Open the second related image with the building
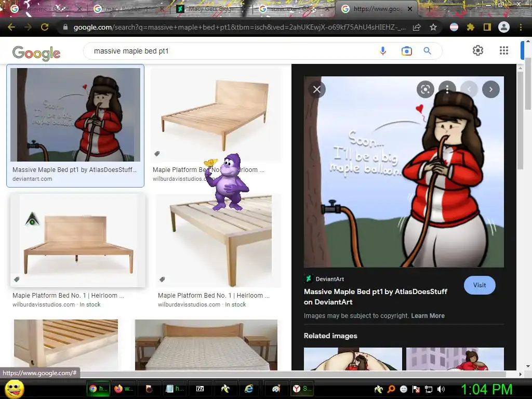 point(455,358)
